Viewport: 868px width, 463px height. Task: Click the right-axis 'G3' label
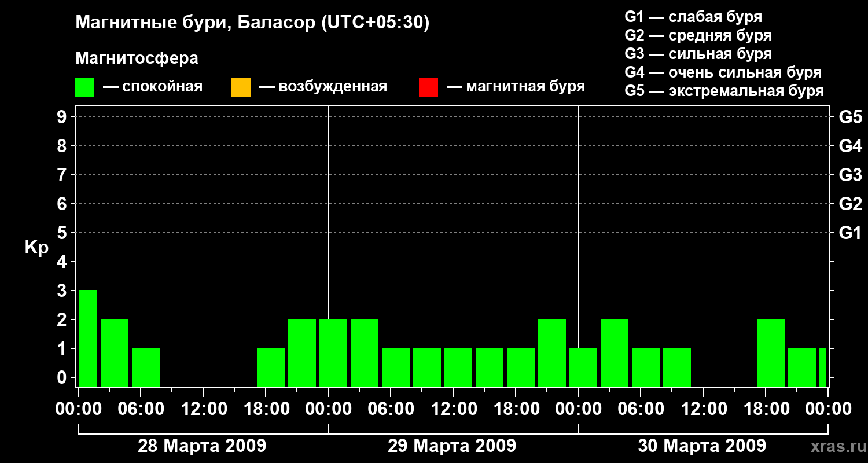[x=850, y=175]
